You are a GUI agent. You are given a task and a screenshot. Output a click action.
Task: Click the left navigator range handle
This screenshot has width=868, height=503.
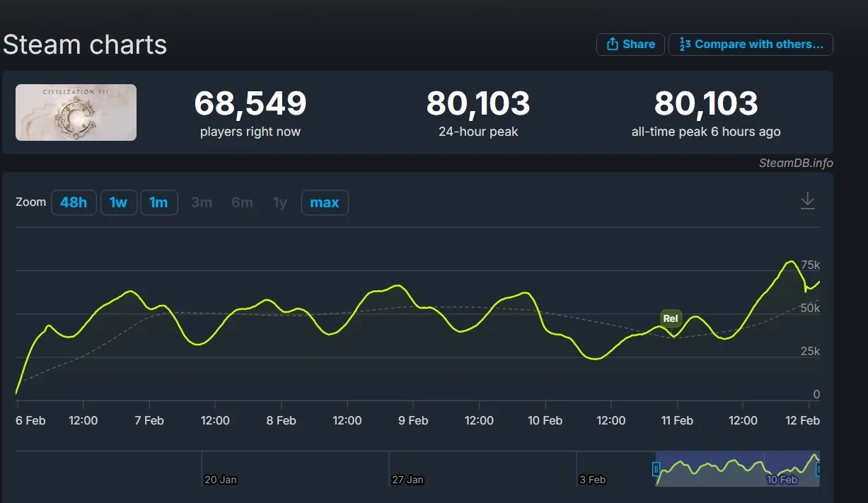656,468
